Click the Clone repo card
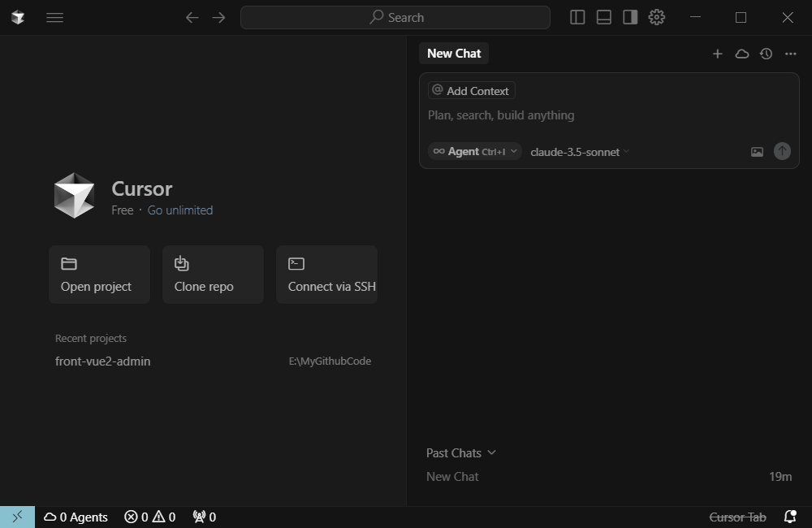This screenshot has height=528, width=812. [x=213, y=275]
